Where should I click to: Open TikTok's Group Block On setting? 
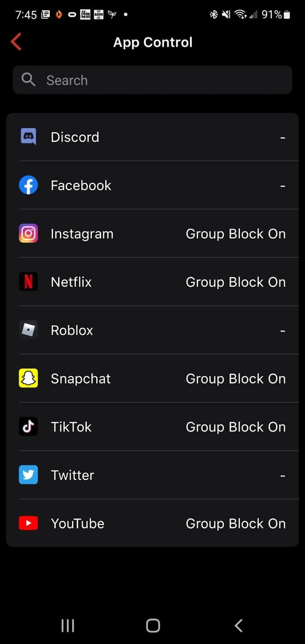point(235,427)
